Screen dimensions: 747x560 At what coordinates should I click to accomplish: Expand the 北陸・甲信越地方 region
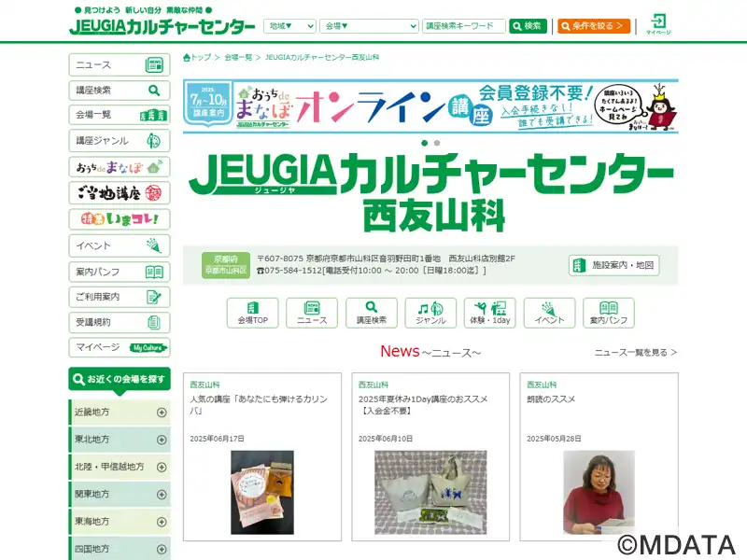pyautogui.click(x=120, y=468)
